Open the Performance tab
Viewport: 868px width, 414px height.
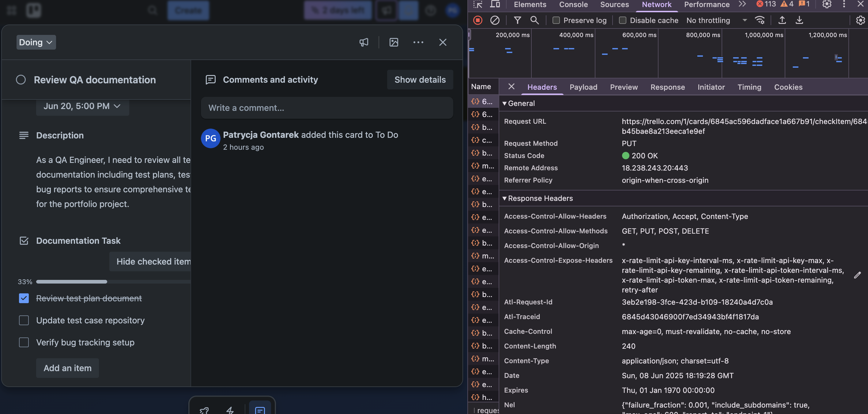707,4
